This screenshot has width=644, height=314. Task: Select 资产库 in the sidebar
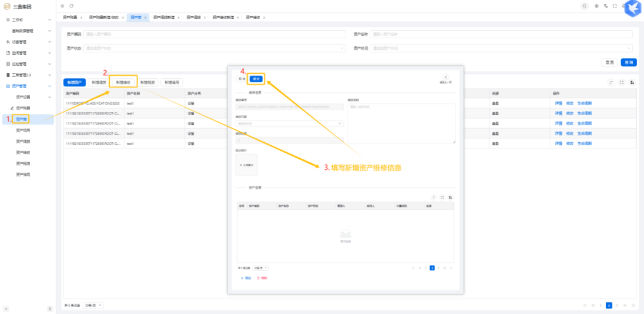tap(22, 119)
